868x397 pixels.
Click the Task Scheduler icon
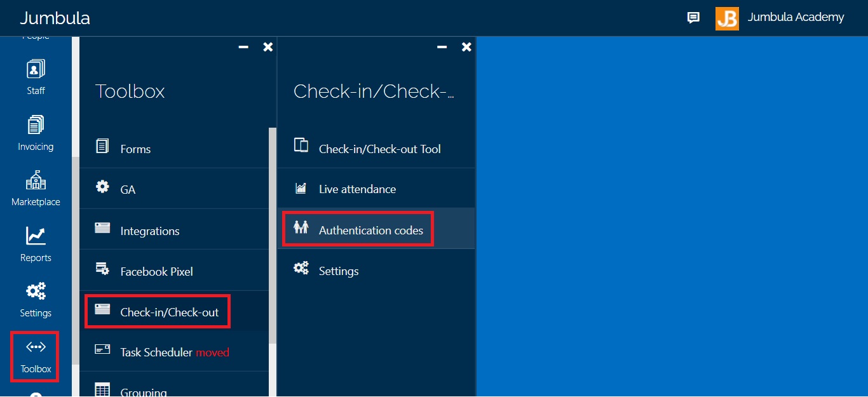[x=102, y=349]
